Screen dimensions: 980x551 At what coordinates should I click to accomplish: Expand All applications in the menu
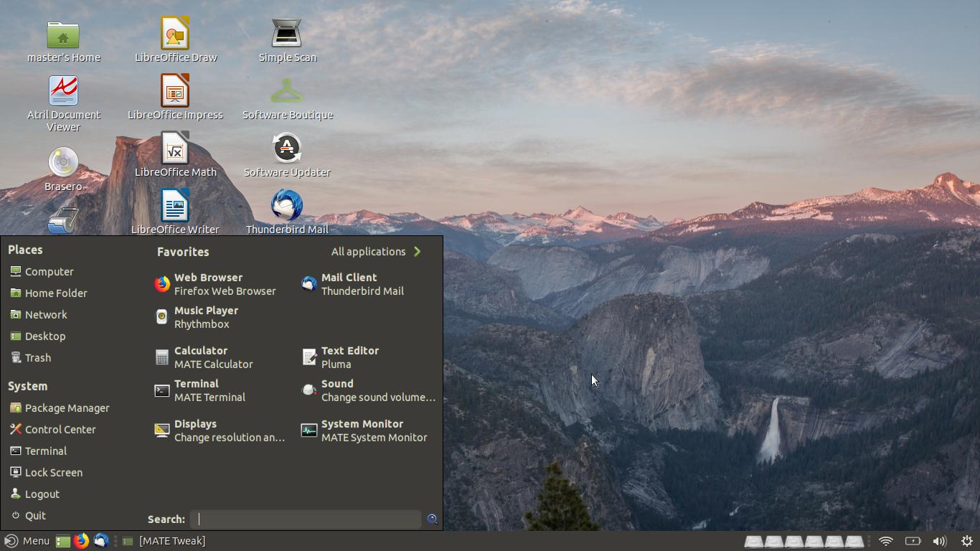pos(369,251)
